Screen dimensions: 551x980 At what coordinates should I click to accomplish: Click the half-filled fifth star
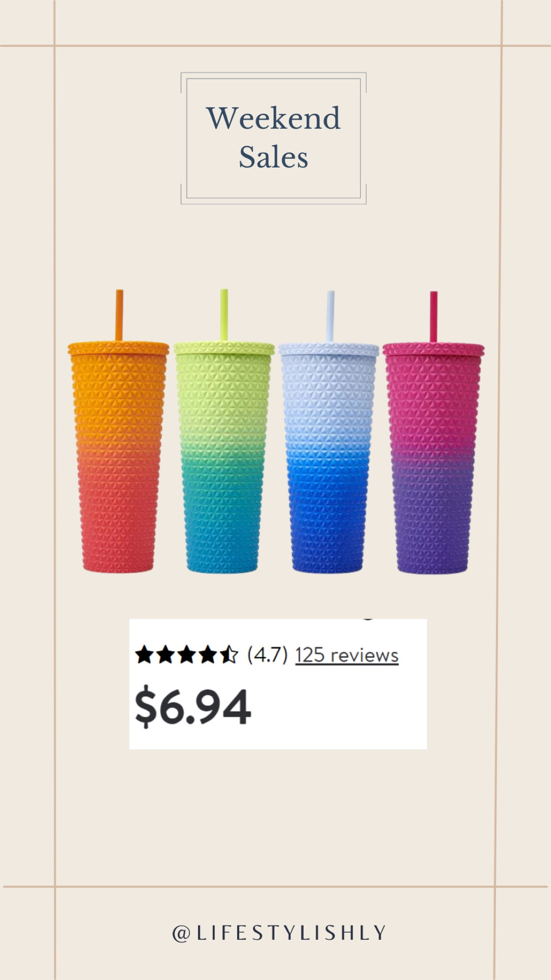(x=229, y=655)
